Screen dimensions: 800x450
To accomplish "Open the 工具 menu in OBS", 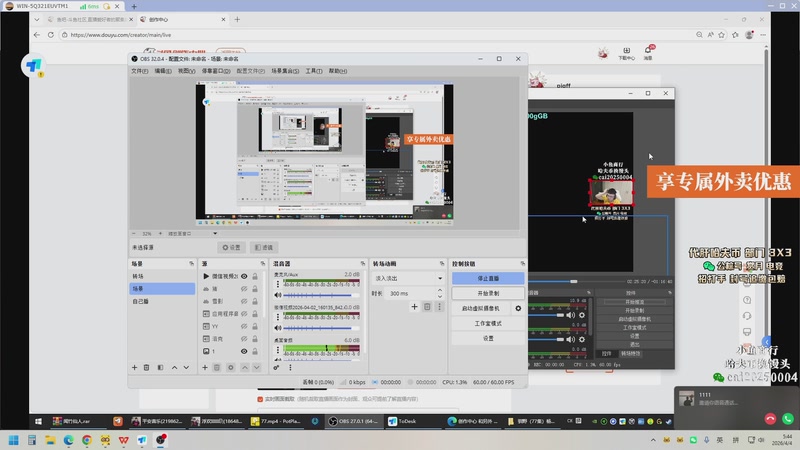I will point(313,72).
